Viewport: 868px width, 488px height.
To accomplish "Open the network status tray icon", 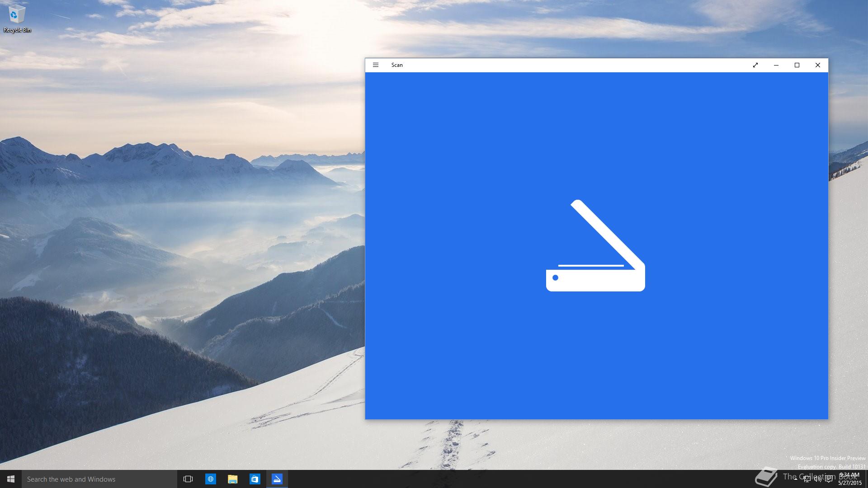I will click(807, 479).
